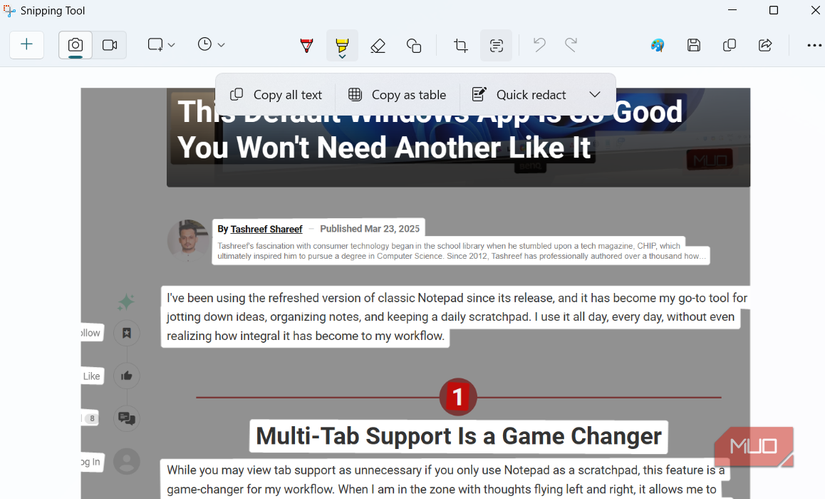Click the user profile Log In icon
This screenshot has width=825, height=499.
pyautogui.click(x=126, y=462)
